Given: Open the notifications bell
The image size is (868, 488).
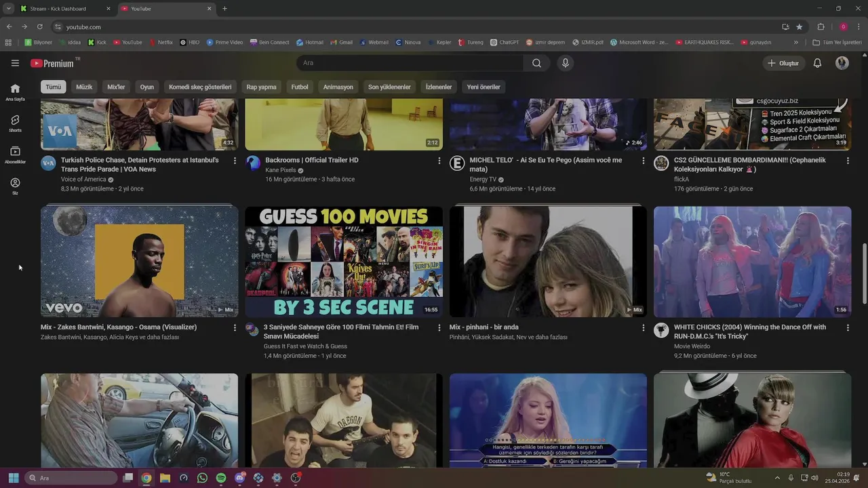Looking at the screenshot, I should 817,63.
